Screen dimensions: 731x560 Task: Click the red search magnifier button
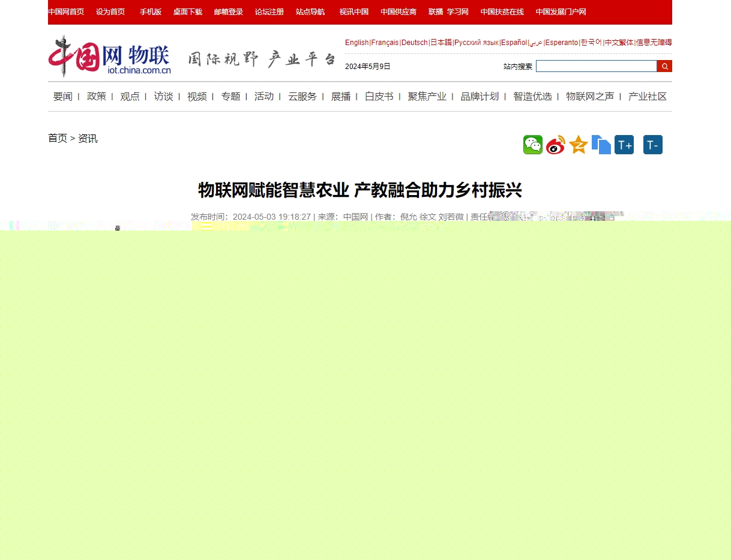pos(664,66)
